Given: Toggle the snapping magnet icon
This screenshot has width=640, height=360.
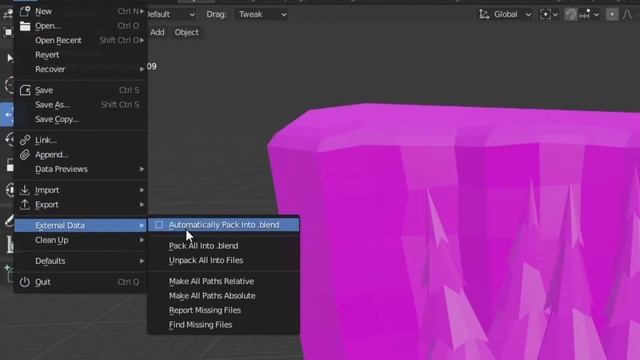Looking at the screenshot, I should point(571,14).
